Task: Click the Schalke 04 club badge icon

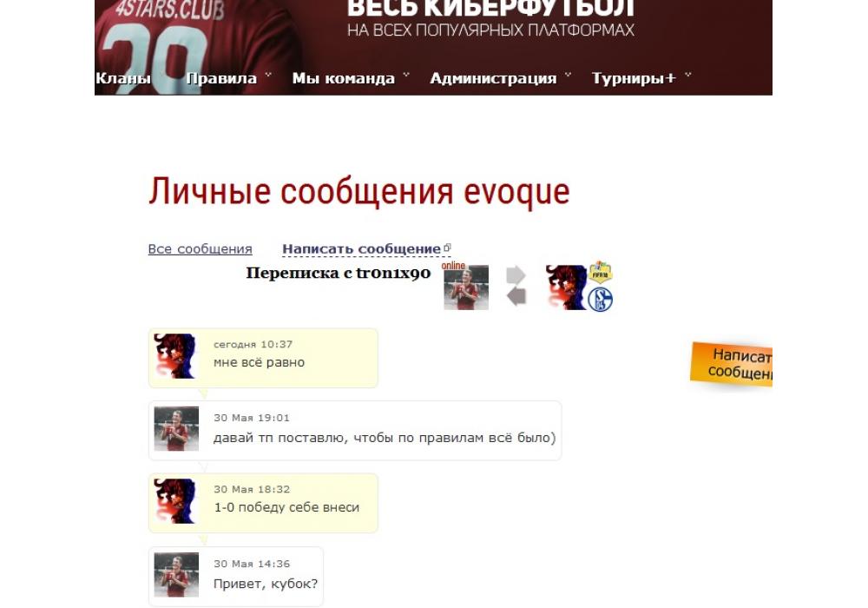Action: click(600, 300)
